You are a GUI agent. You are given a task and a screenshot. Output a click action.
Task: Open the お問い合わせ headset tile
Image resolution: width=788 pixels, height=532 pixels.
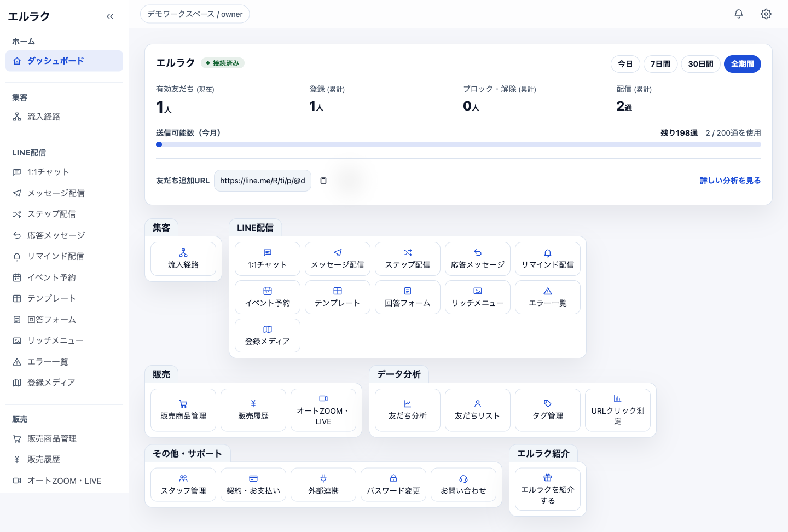463,484
